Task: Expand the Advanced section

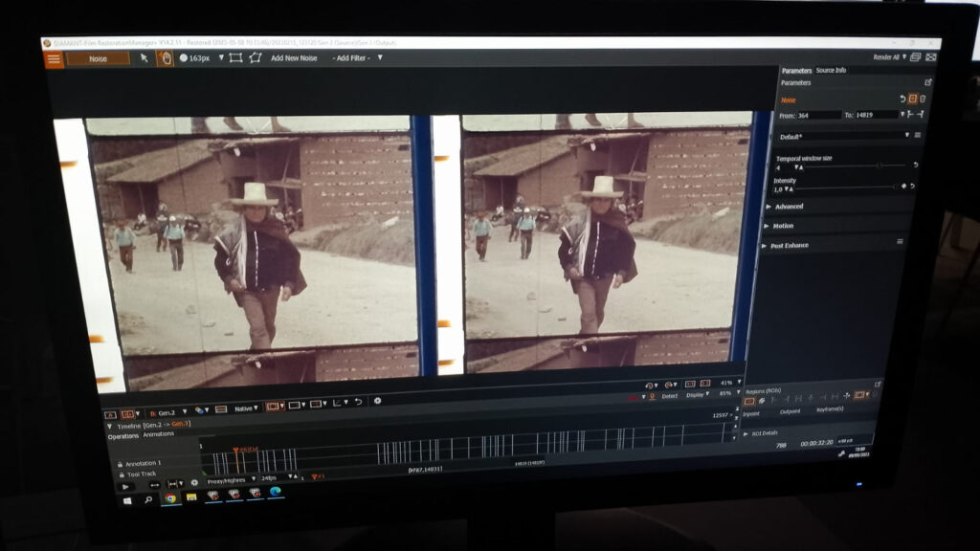Action: (789, 207)
